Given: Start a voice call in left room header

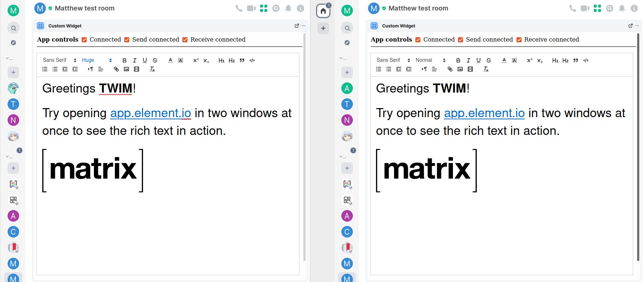Looking at the screenshot, I should tap(239, 8).
